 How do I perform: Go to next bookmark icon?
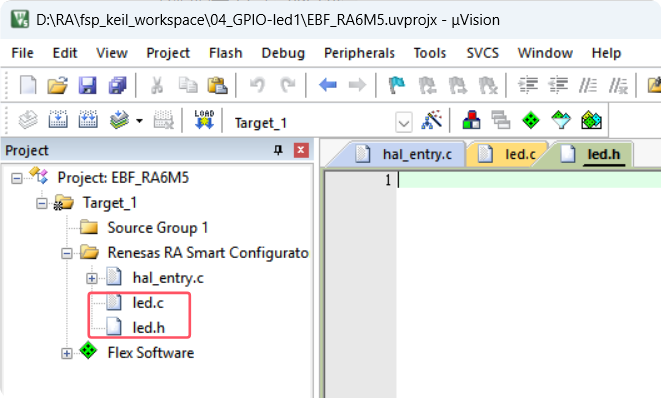457,85
